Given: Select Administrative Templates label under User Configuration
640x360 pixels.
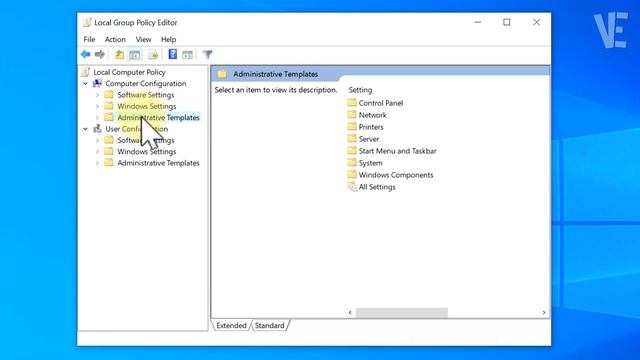Looking at the screenshot, I should pyautogui.click(x=158, y=163).
